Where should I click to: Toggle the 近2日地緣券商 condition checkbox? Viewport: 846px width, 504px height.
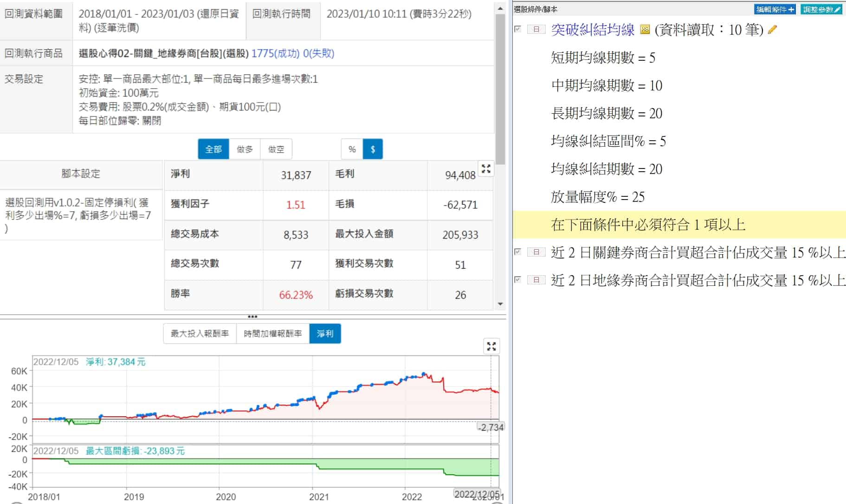coord(518,280)
